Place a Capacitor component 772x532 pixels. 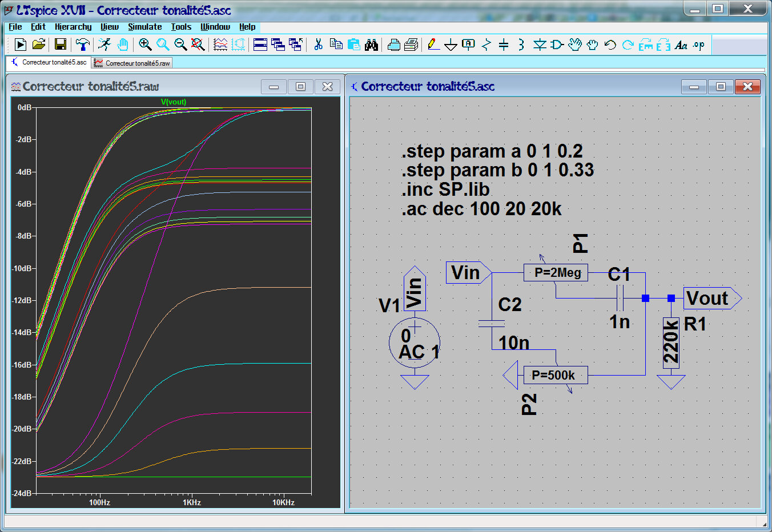click(x=504, y=45)
